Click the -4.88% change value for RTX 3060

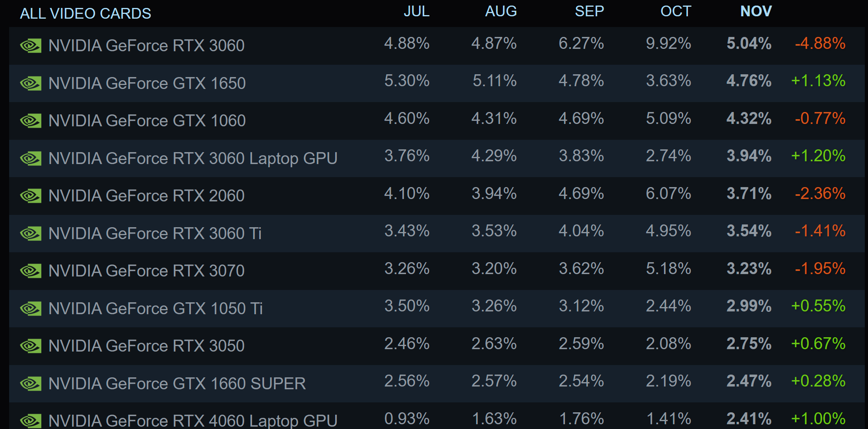click(820, 44)
